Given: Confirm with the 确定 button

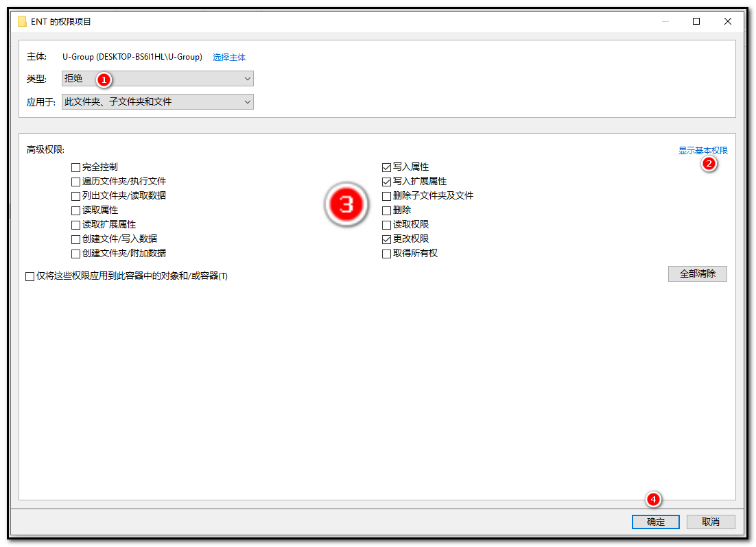Looking at the screenshot, I should [x=655, y=522].
